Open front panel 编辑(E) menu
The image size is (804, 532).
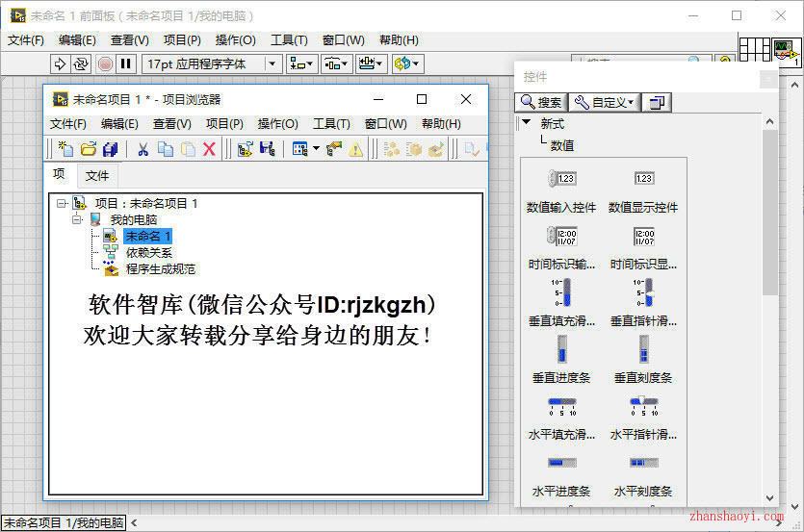(77, 40)
